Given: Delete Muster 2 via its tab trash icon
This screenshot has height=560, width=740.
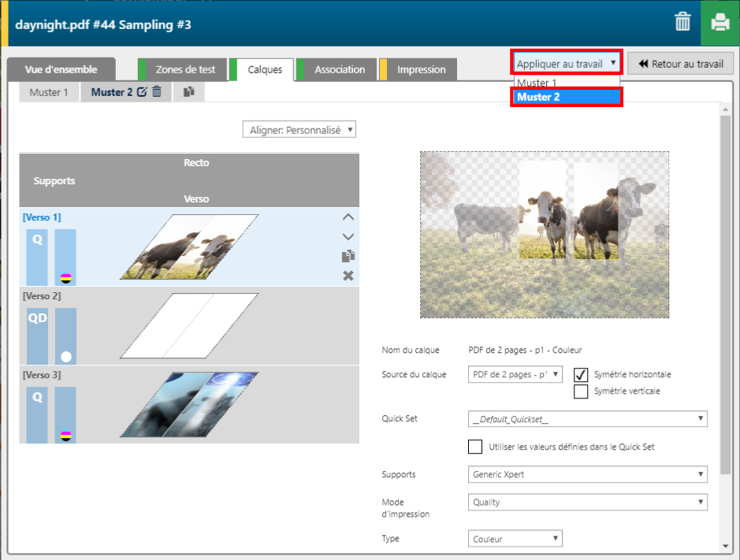Looking at the screenshot, I should tap(157, 92).
